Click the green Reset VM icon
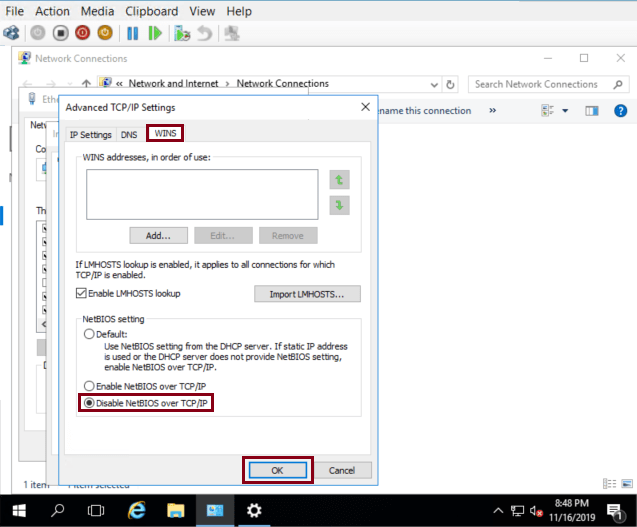 (x=155, y=33)
